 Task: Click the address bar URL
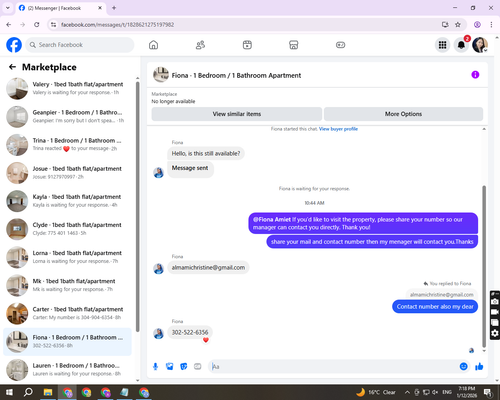coord(117,25)
